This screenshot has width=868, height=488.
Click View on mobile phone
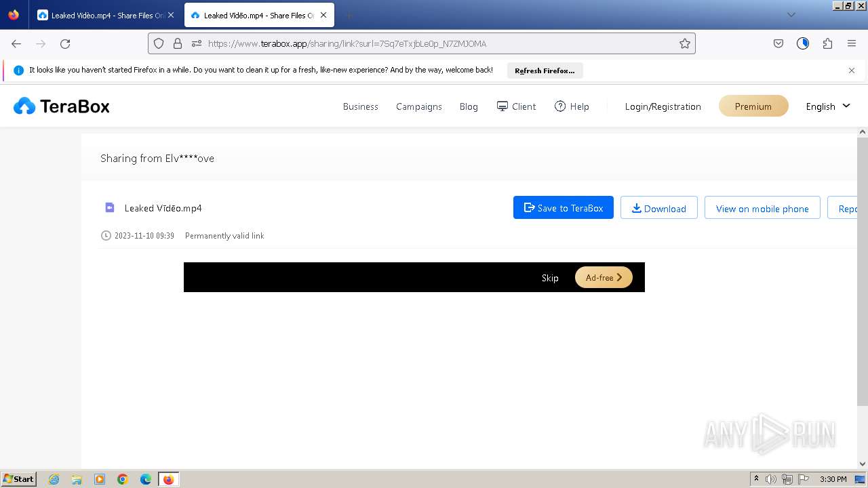[762, 208]
